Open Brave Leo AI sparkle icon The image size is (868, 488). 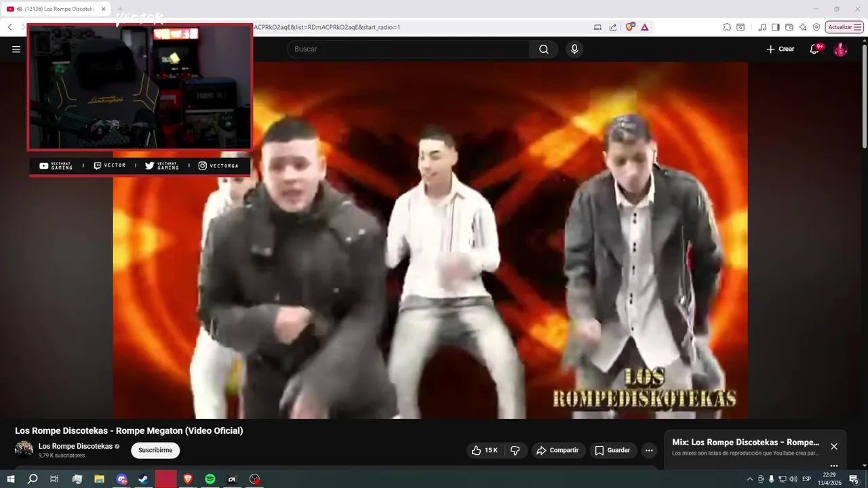click(803, 27)
